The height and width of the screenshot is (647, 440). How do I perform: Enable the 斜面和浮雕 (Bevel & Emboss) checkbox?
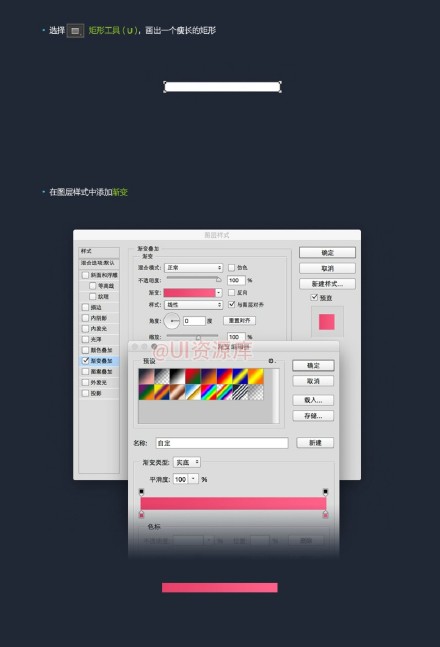[85, 275]
